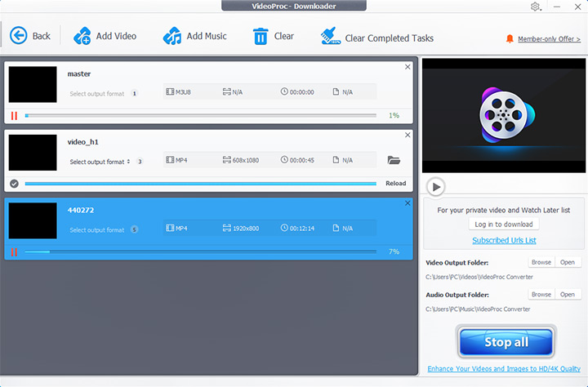Click the Add Music cloud icon
This screenshot has height=387, width=588.
pos(172,36)
